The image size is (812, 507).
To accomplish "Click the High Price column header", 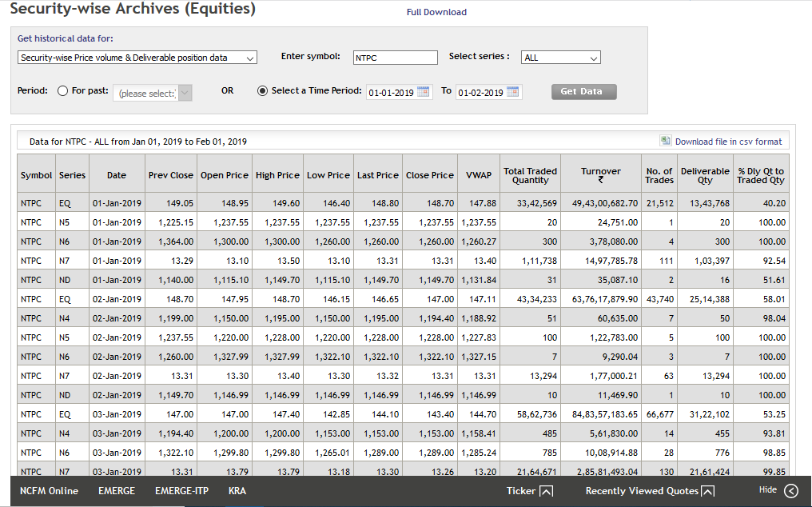I will point(277,175).
